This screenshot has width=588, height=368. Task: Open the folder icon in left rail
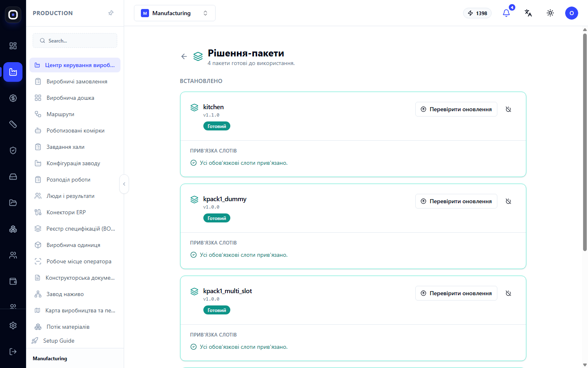(13, 203)
